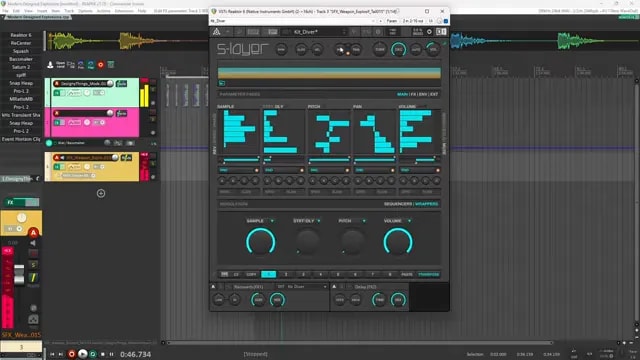The image size is (640, 360).
Task: Toggle the transport Repeat button
Action: [93, 354]
